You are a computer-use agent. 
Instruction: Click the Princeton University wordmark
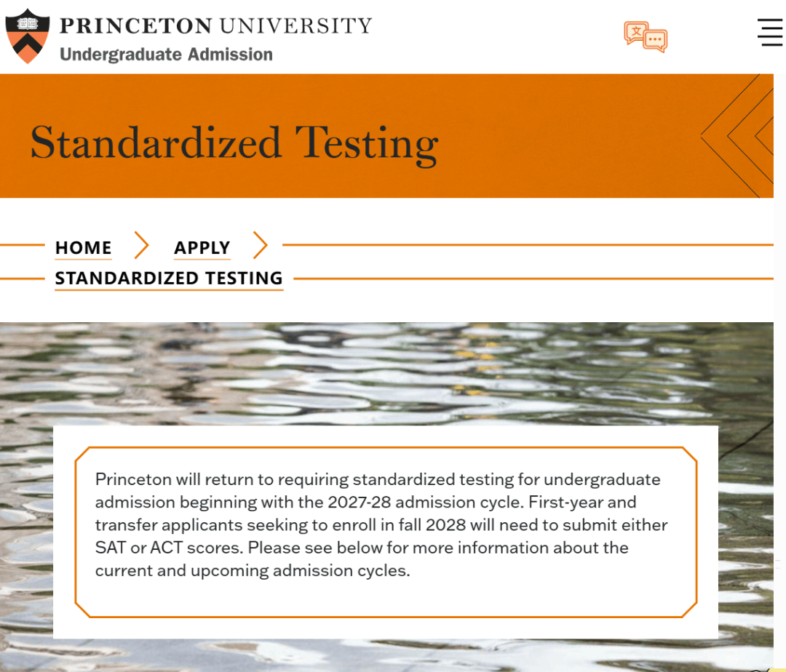click(x=215, y=26)
